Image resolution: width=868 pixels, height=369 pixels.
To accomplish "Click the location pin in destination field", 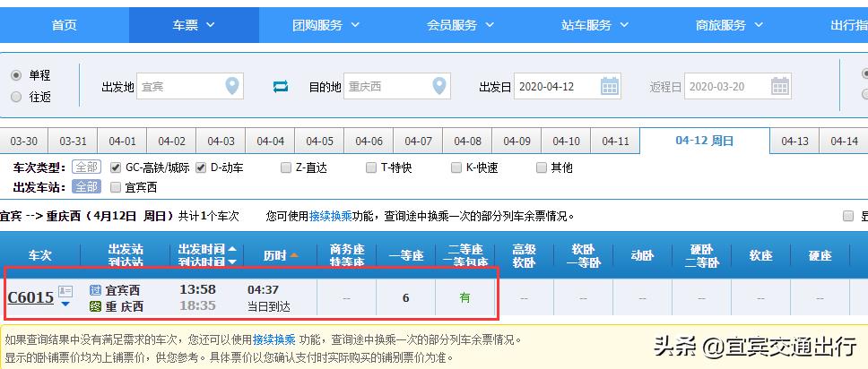I will 438,87.
